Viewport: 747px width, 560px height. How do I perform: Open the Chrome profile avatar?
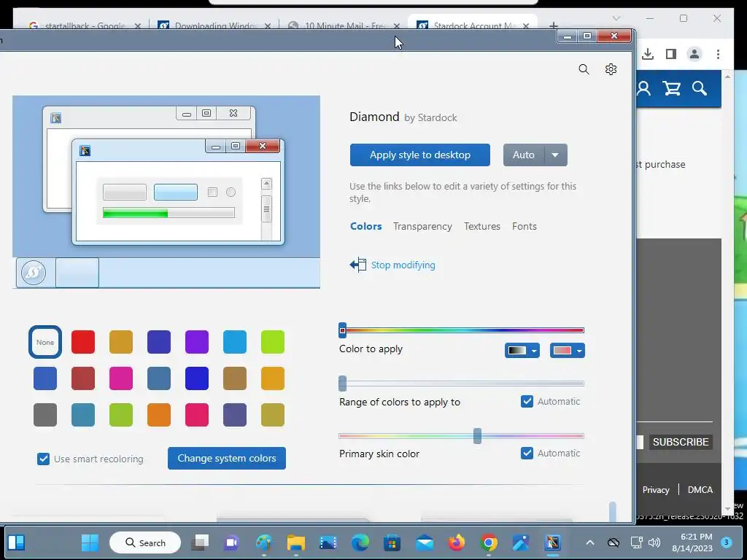pos(694,54)
